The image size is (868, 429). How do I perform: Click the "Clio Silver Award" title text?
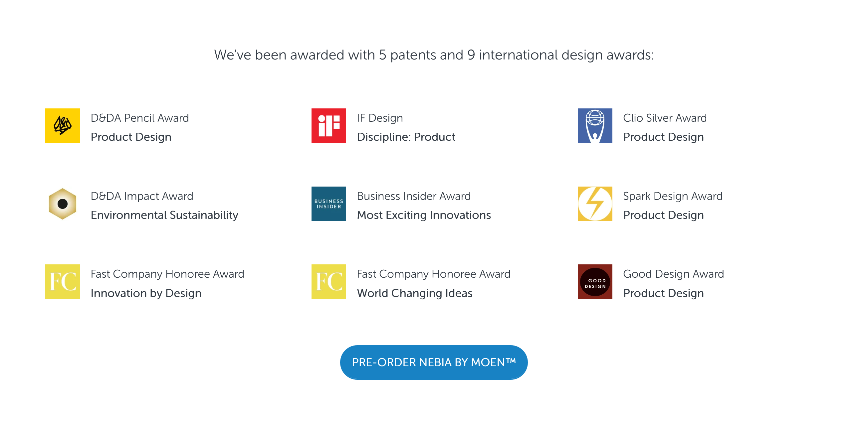[664, 118]
